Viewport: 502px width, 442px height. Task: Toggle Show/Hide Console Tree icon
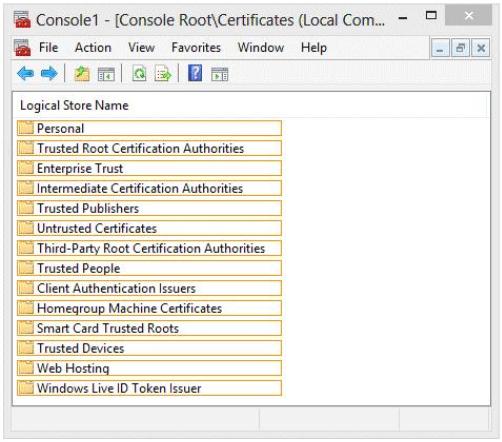point(106,74)
